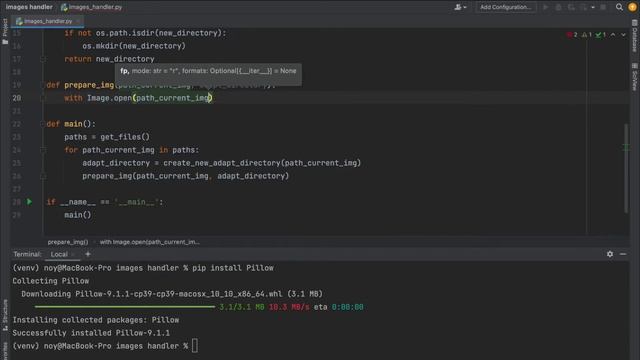The width and height of the screenshot is (640, 360).
Task: Open the Project tool window
Action: coord(5,32)
